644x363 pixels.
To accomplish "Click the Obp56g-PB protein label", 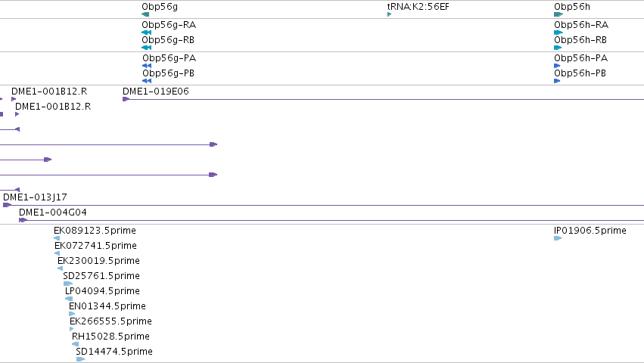I will click(x=169, y=73).
